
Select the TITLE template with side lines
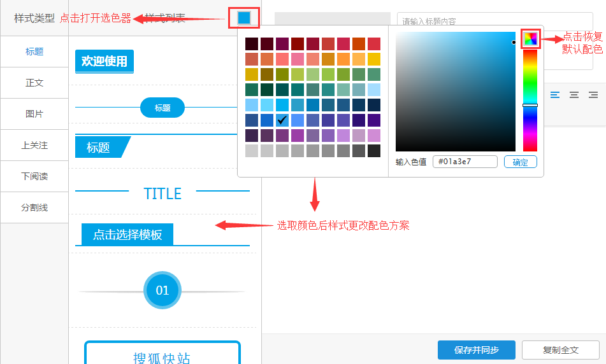[162, 193]
